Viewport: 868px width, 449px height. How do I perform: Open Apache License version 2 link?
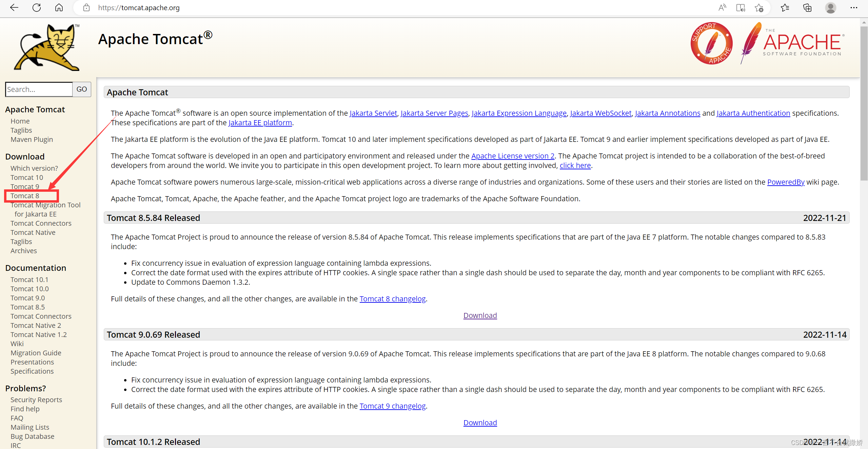(x=513, y=156)
